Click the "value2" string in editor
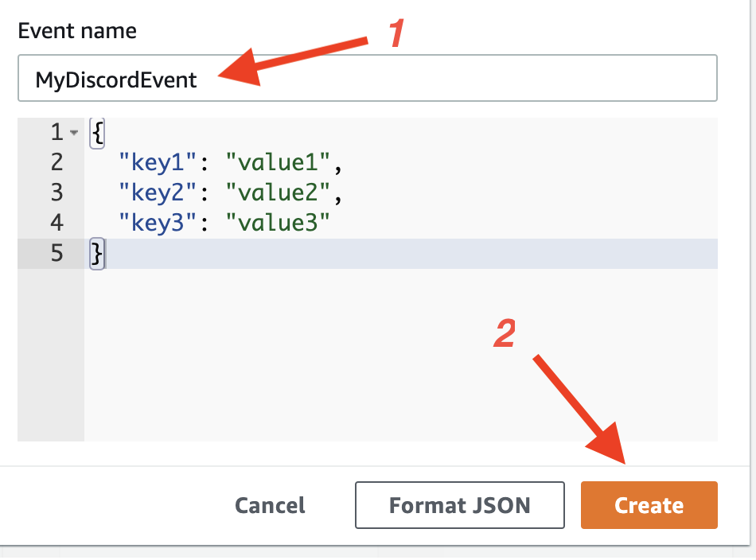This screenshot has width=756, height=560. click(278, 192)
